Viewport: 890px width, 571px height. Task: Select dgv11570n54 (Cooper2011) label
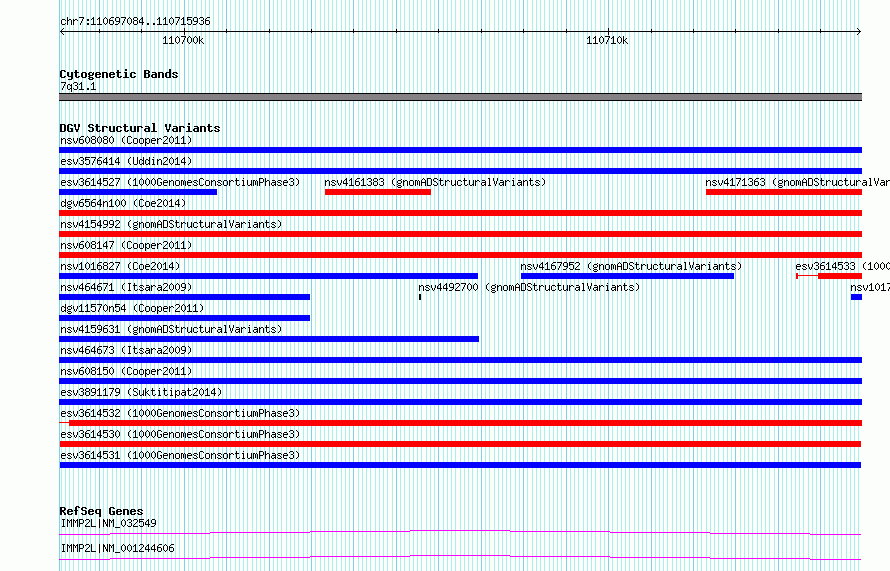tap(132, 308)
